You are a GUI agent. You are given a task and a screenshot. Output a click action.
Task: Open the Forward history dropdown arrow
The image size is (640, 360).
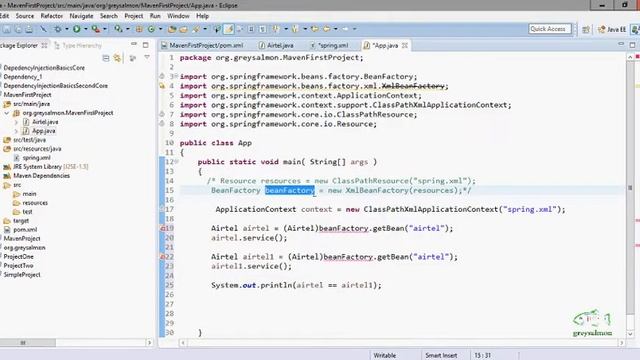coord(354,29)
